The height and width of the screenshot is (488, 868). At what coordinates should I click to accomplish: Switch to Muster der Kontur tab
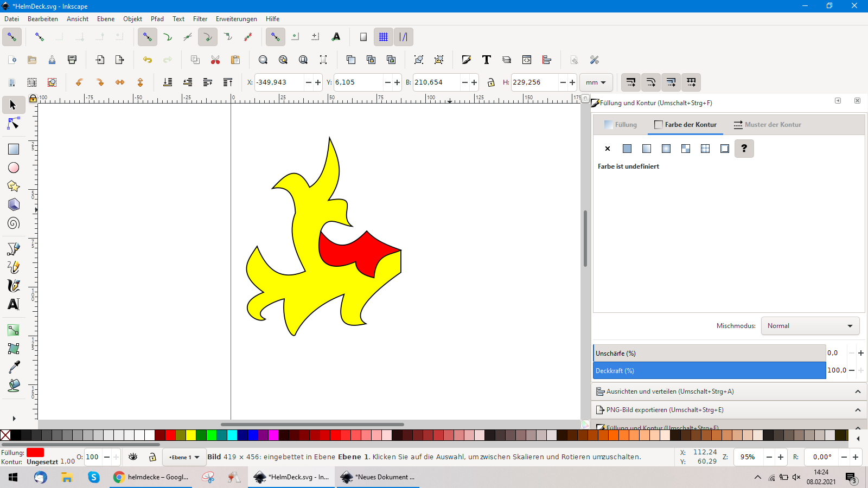pyautogui.click(x=767, y=125)
